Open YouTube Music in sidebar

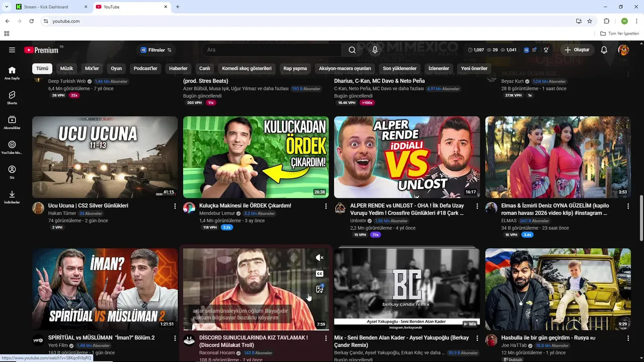pyautogui.click(x=12, y=147)
